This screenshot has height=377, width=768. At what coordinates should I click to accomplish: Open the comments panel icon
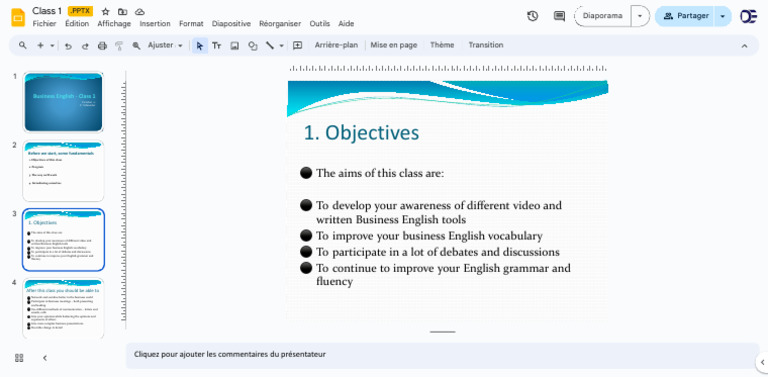point(559,16)
